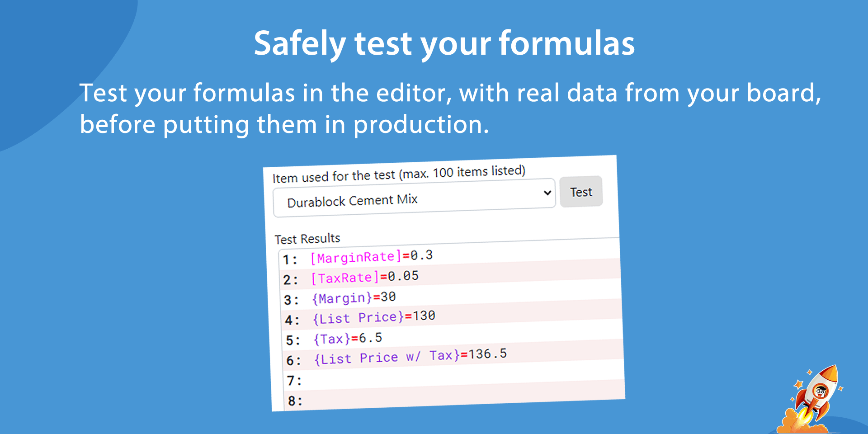The width and height of the screenshot is (868, 434).
Task: Select result line 5 Tax
Action: (x=453, y=337)
